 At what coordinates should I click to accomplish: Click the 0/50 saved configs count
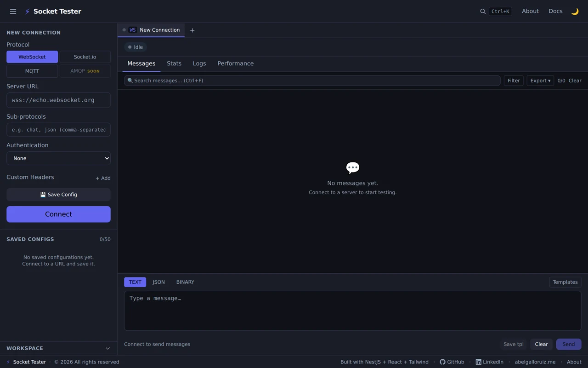105,239
